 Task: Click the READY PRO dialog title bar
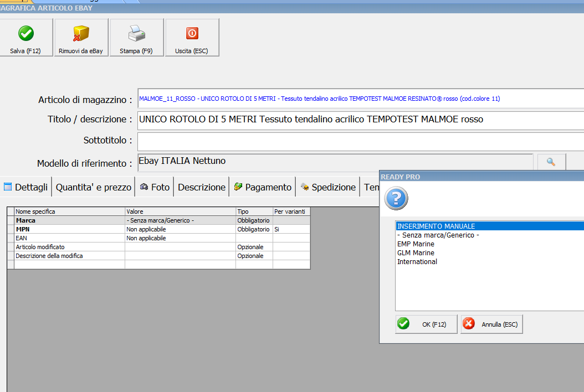(482, 177)
